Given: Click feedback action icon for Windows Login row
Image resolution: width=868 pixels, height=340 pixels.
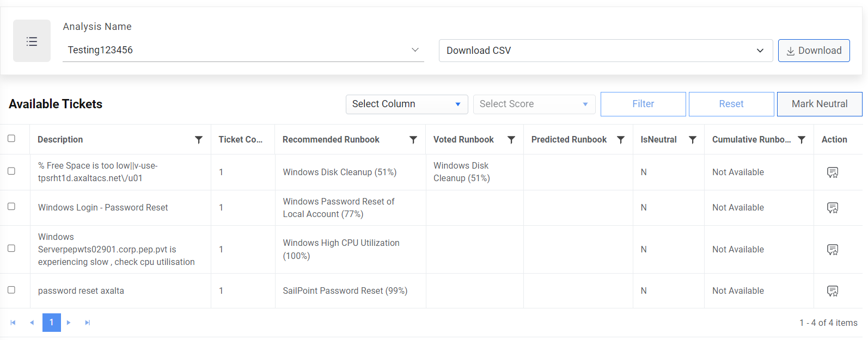Looking at the screenshot, I should pos(832,208).
